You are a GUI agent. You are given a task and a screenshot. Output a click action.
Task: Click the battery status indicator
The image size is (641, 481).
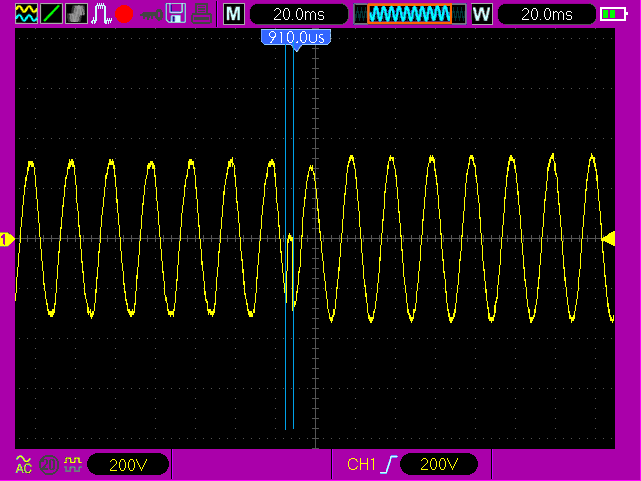612,14
